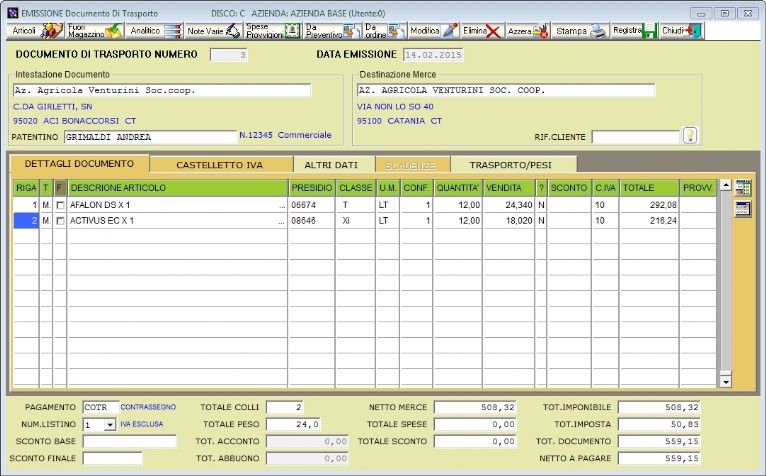Select highlighted row number 2 cell

point(26,221)
